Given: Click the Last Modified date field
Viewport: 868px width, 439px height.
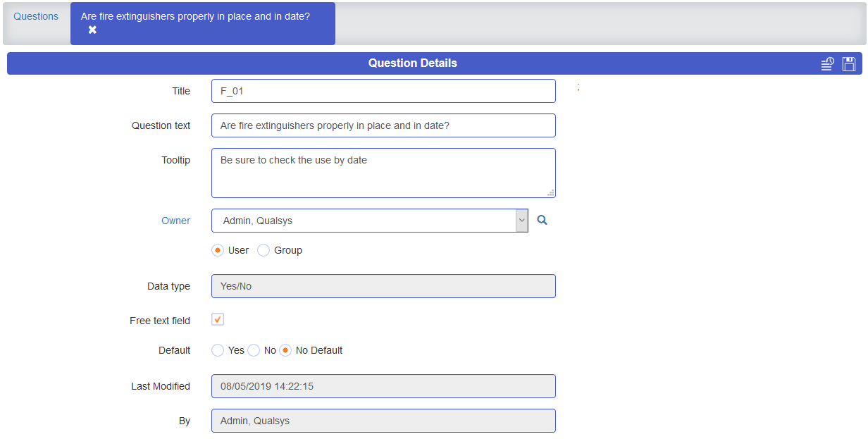Looking at the screenshot, I should pyautogui.click(x=383, y=386).
